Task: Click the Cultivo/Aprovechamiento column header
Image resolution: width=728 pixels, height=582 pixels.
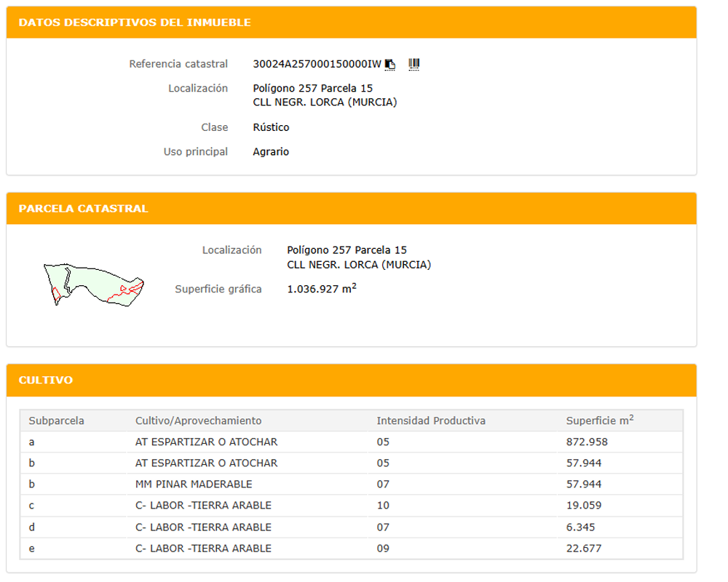Action: [198, 420]
